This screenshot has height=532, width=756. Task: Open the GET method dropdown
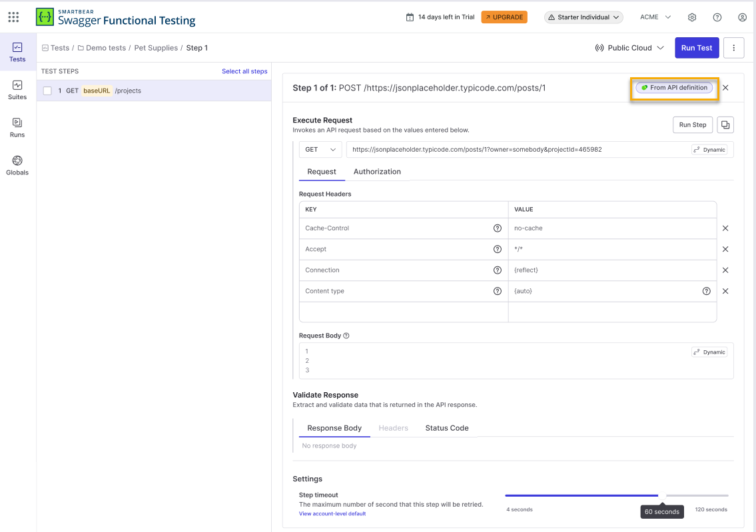(320, 149)
